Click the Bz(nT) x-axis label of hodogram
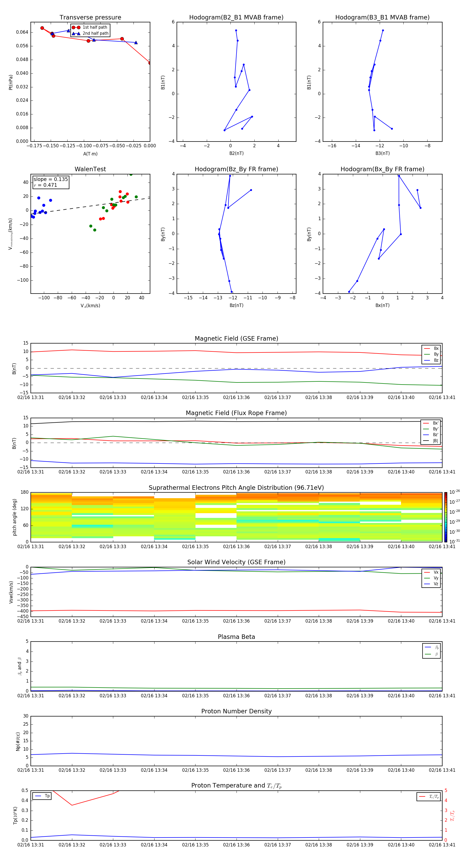 pos(236,305)
